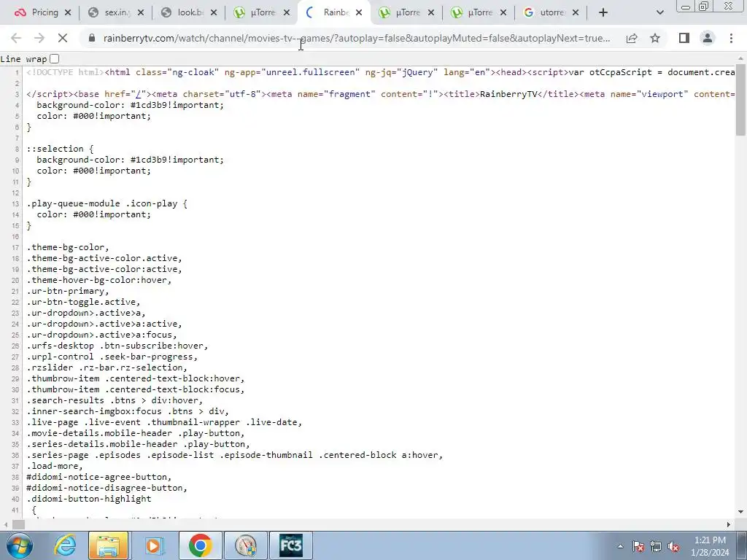747x560 pixels.
Task: Open the clock showing 1:21 PM
Action: coord(711,546)
